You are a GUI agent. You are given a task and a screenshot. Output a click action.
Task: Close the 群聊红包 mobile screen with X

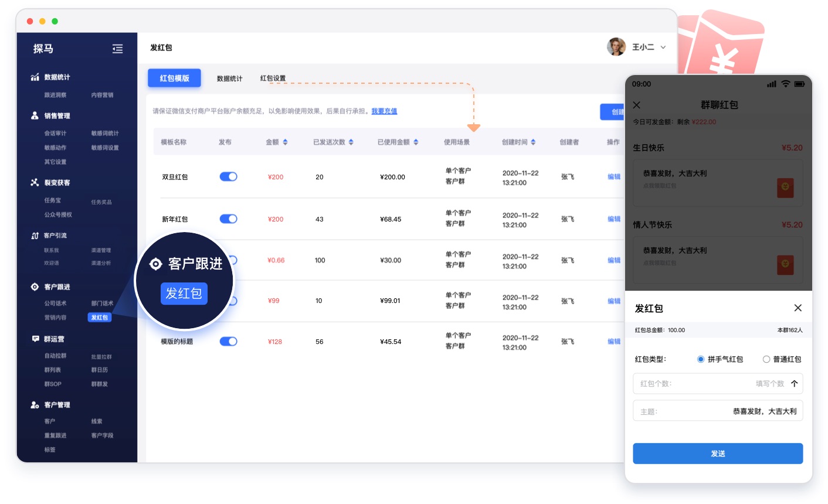coord(637,105)
